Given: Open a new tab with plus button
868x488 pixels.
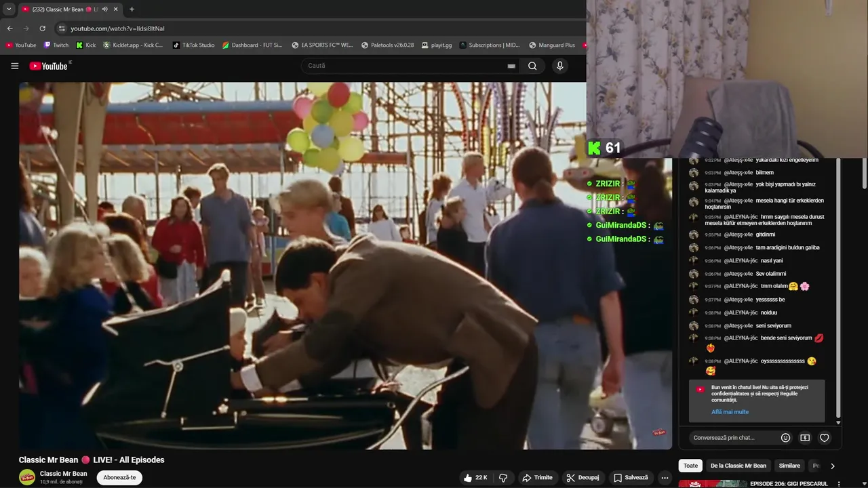Looking at the screenshot, I should (x=132, y=9).
